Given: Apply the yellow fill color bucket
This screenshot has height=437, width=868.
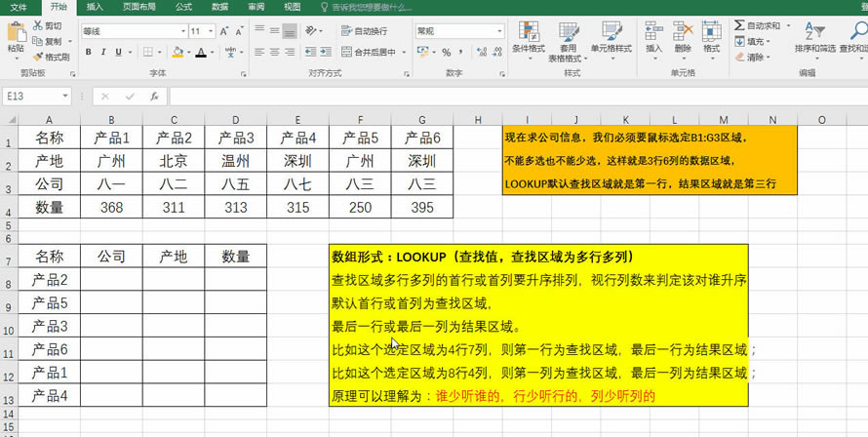Looking at the screenshot, I should (x=178, y=52).
